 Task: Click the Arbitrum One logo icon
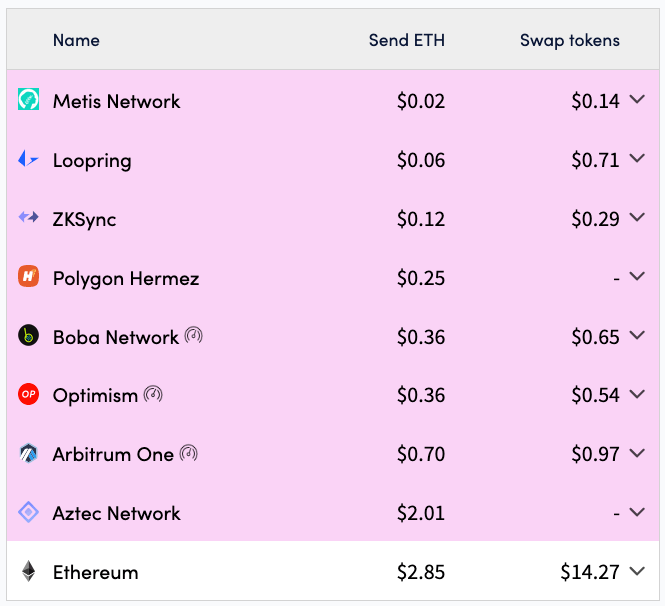pos(28,453)
